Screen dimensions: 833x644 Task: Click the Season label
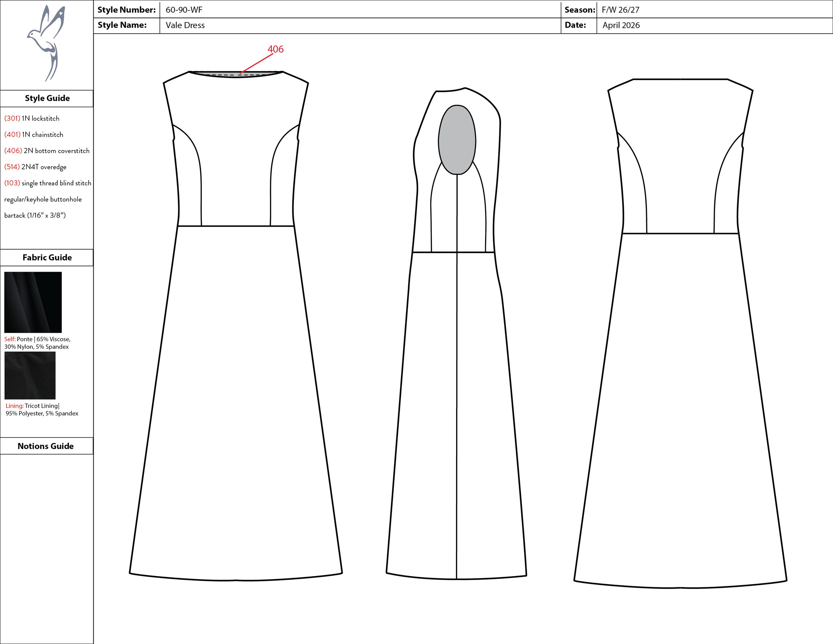pos(580,10)
